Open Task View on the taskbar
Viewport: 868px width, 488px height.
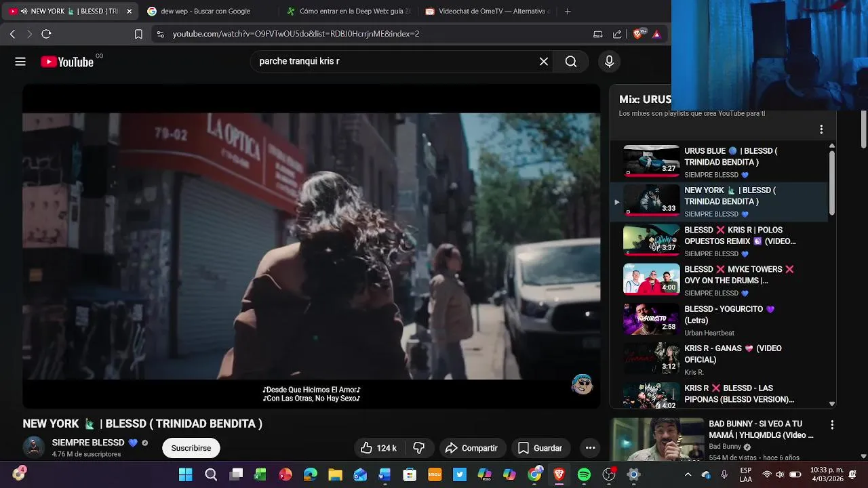(235, 474)
